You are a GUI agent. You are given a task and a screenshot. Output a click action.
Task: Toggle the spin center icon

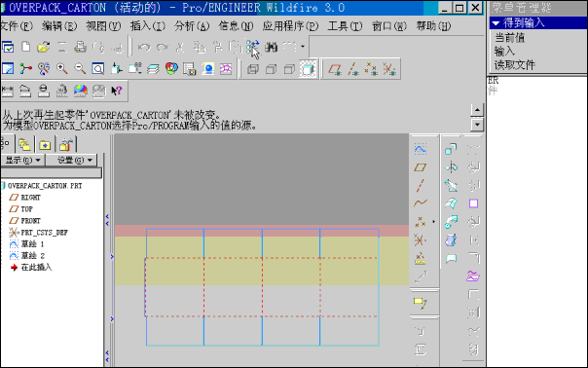pyautogui.click(x=26, y=69)
